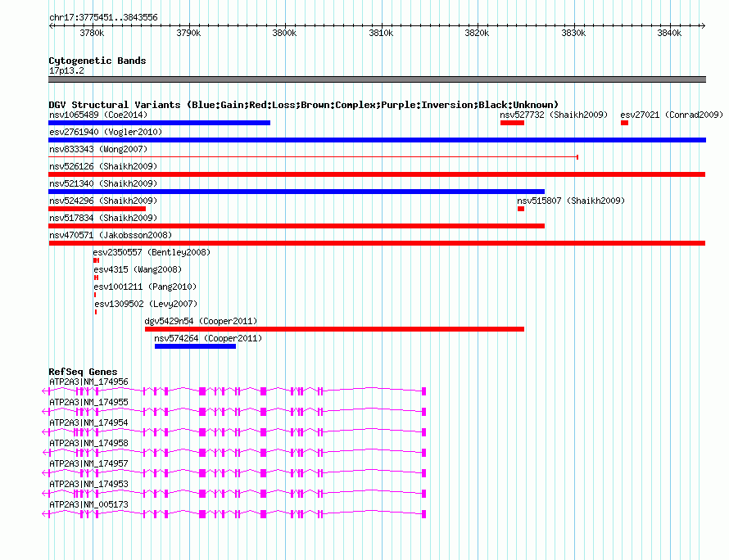Select the nsv524296 (Shaikh2009) red bar
This screenshot has width=729, height=560.
click(x=97, y=209)
